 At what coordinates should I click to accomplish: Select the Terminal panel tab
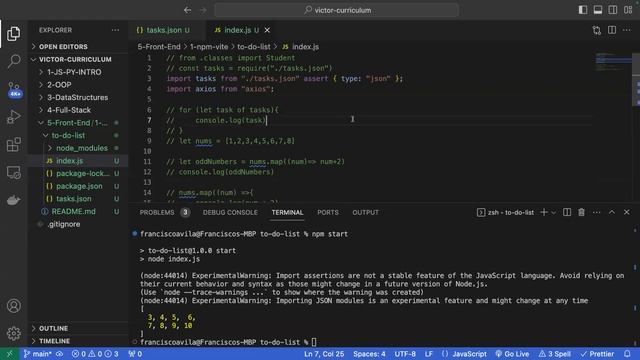(x=287, y=212)
